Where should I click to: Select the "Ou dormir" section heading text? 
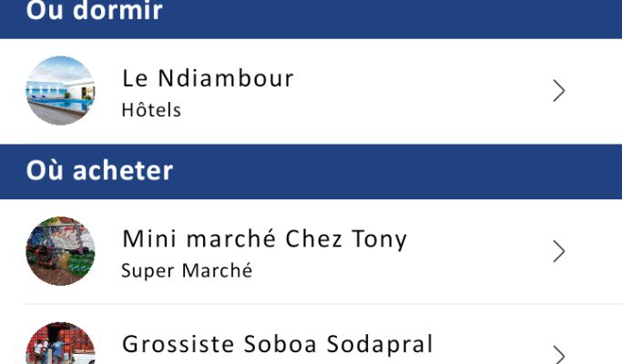click(x=94, y=12)
